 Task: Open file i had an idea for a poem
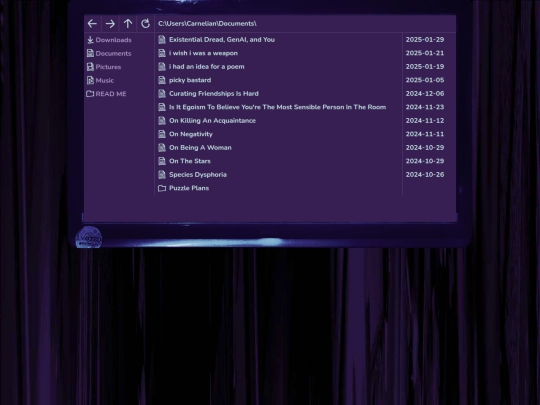click(207, 66)
